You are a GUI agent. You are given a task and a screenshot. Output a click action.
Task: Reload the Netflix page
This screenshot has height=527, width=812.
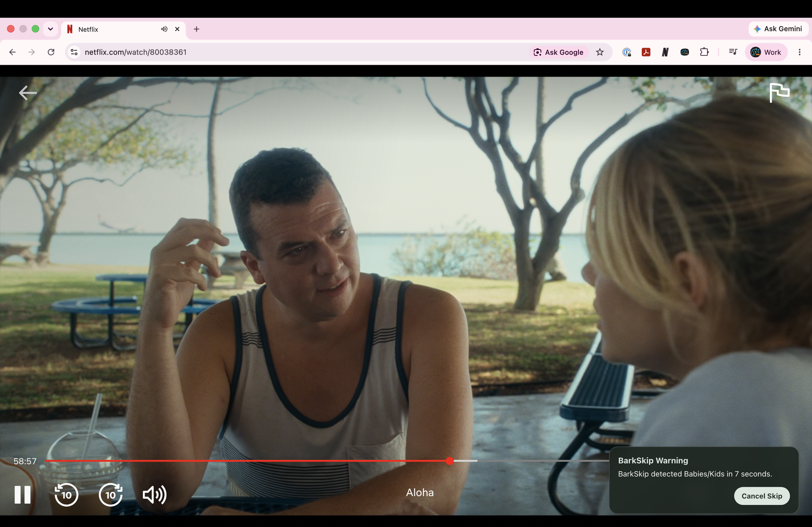pyautogui.click(x=51, y=52)
